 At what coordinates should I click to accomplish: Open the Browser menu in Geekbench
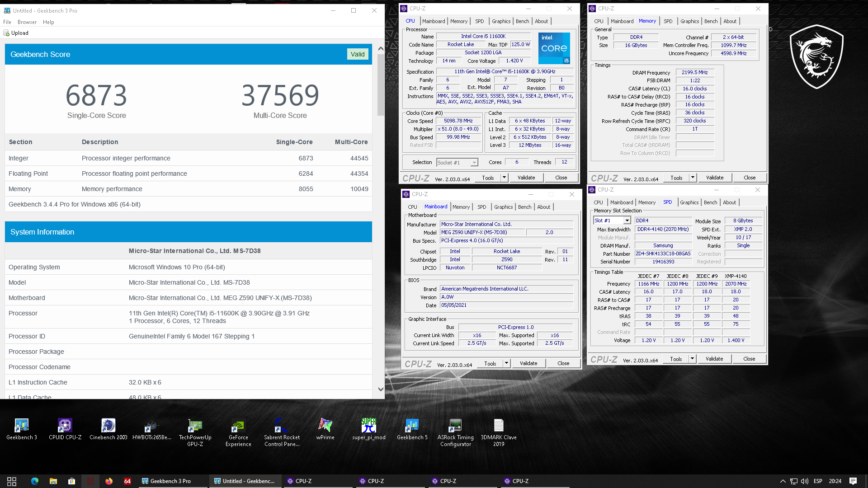tap(27, 22)
